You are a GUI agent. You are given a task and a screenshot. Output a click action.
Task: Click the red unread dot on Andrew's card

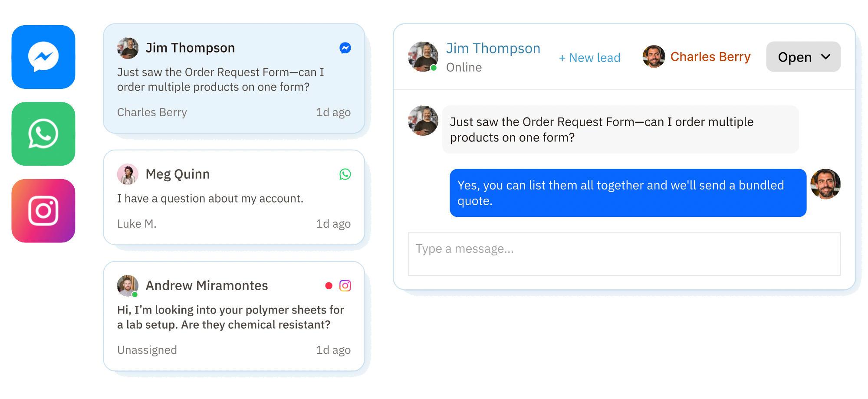point(329,286)
